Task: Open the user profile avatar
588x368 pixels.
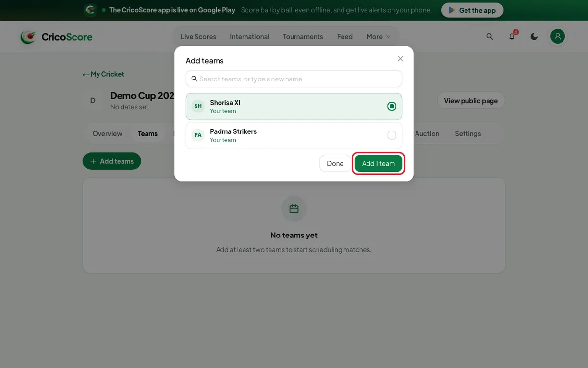Action: coord(558,36)
